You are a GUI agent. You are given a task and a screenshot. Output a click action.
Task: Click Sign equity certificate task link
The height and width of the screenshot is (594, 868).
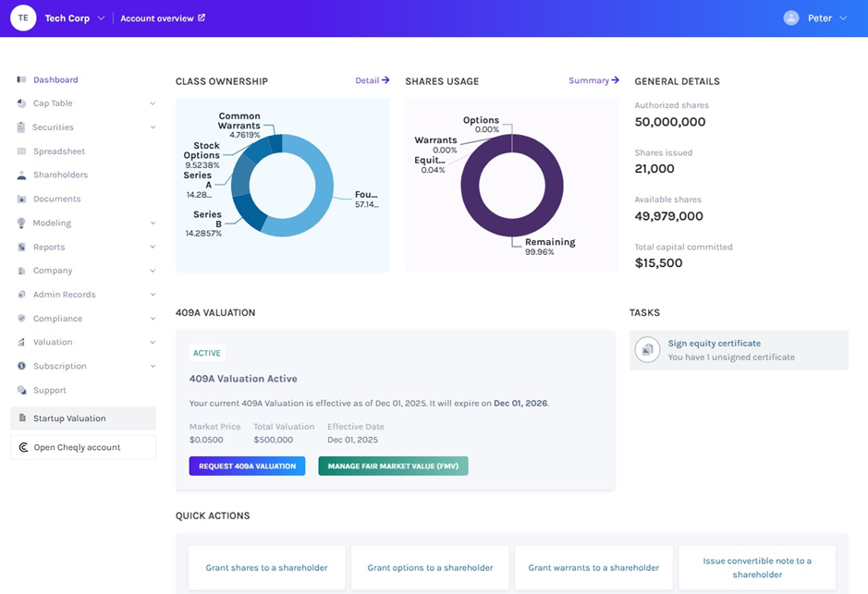coord(715,343)
